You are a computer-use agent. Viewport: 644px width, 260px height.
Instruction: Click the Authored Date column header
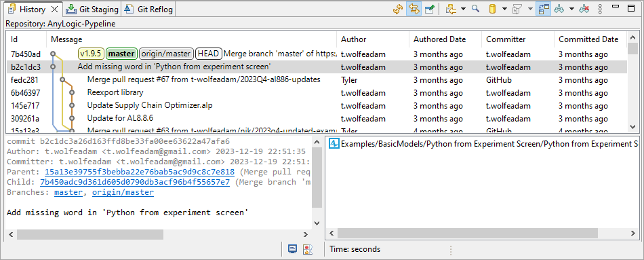pos(445,39)
